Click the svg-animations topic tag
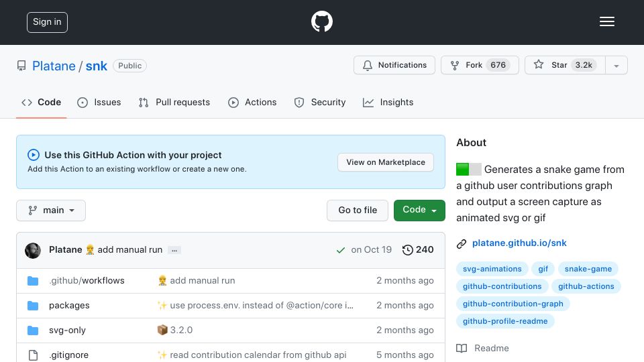The height and width of the screenshot is (362, 644). tap(492, 269)
